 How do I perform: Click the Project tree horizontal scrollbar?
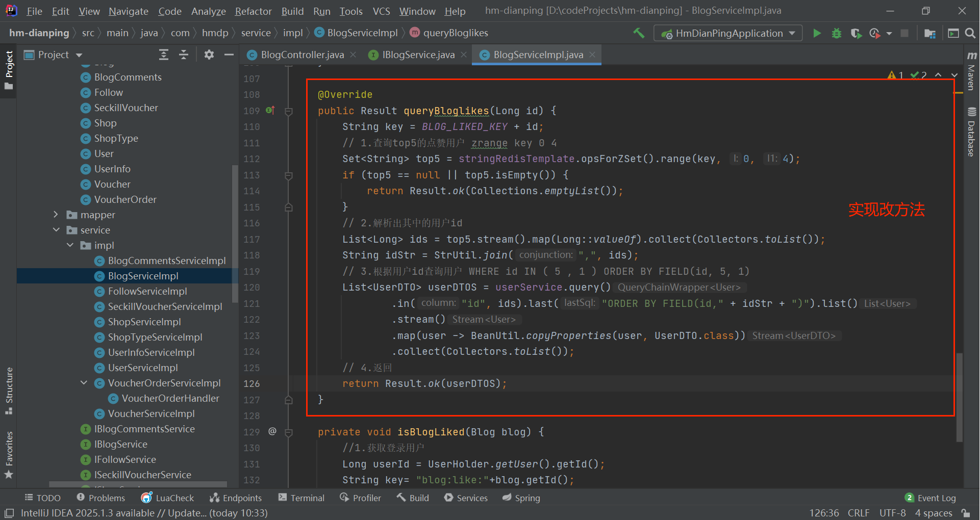pyautogui.click(x=138, y=484)
